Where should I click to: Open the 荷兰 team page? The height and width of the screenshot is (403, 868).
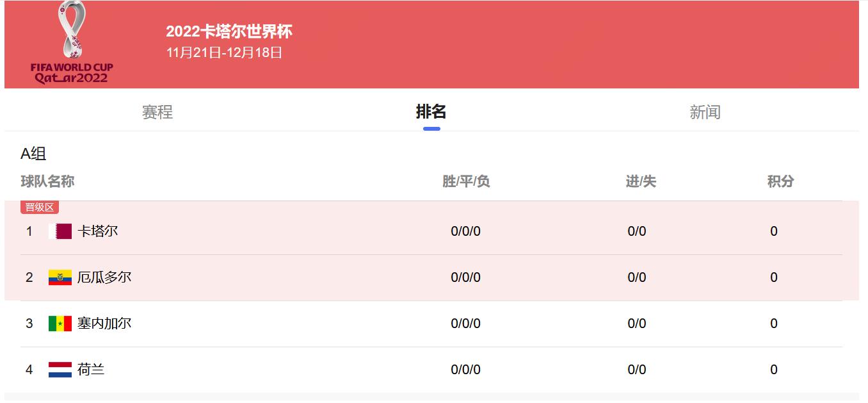point(91,369)
